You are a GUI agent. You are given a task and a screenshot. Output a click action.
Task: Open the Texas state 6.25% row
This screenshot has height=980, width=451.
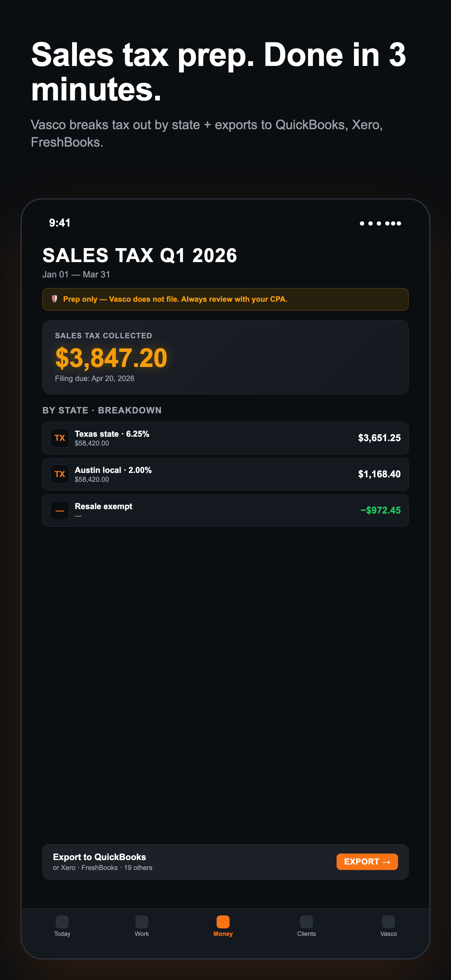point(225,438)
